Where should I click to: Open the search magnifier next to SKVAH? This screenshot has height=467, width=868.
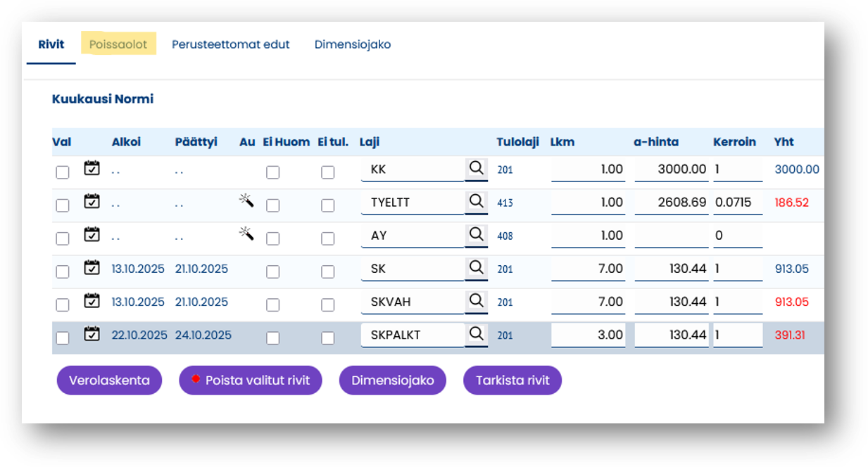(477, 301)
